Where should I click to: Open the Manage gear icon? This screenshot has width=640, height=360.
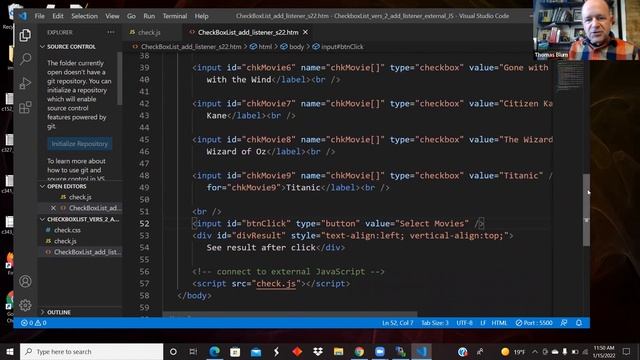[x=25, y=305]
